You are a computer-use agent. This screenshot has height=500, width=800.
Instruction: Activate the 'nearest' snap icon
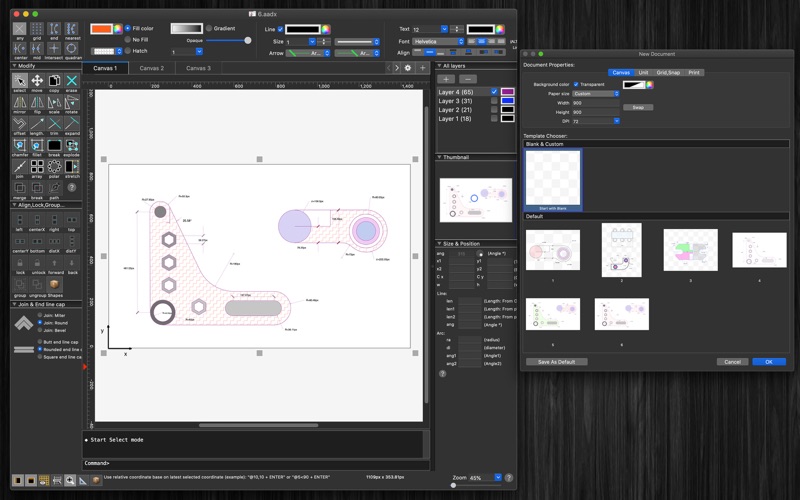click(71, 29)
